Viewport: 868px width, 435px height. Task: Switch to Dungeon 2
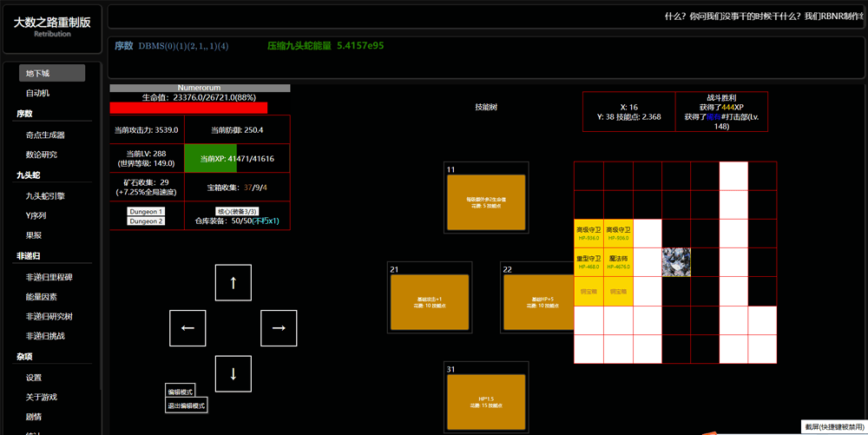pos(146,221)
